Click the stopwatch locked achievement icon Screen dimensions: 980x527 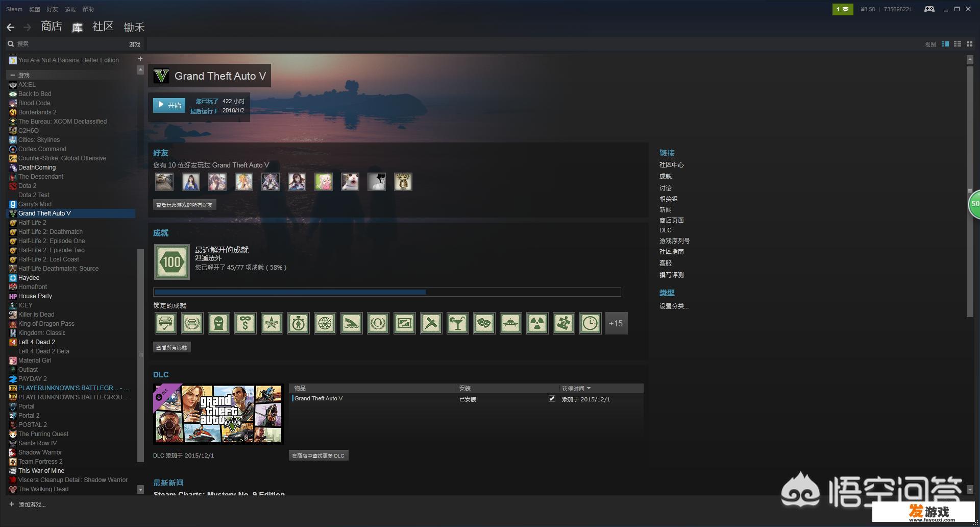tap(299, 323)
